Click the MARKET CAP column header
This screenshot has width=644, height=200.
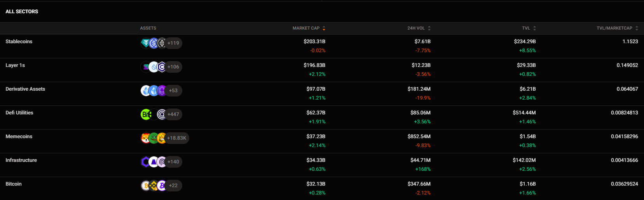pyautogui.click(x=306, y=28)
